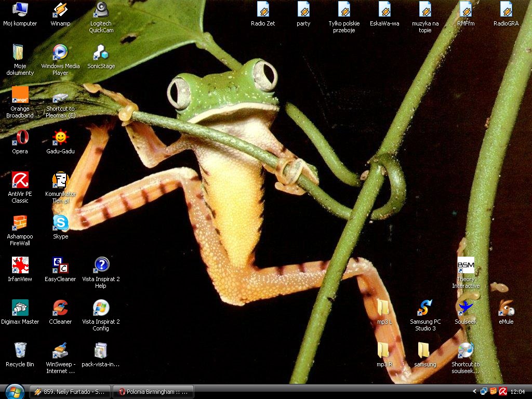This screenshot has width=532, height=399.
Task: Launch Gadu-Gadu messenger icon
Action: pyautogui.click(x=60, y=138)
